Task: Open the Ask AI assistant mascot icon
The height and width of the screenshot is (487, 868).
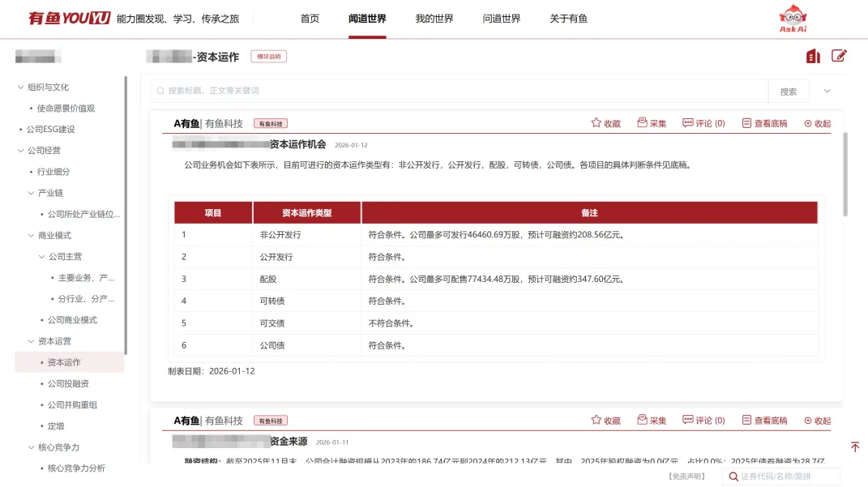Action: (793, 19)
